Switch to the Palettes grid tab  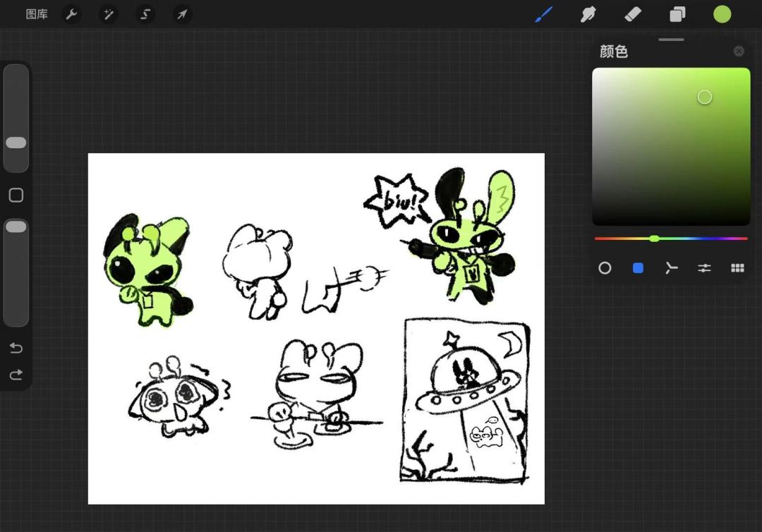tap(737, 267)
